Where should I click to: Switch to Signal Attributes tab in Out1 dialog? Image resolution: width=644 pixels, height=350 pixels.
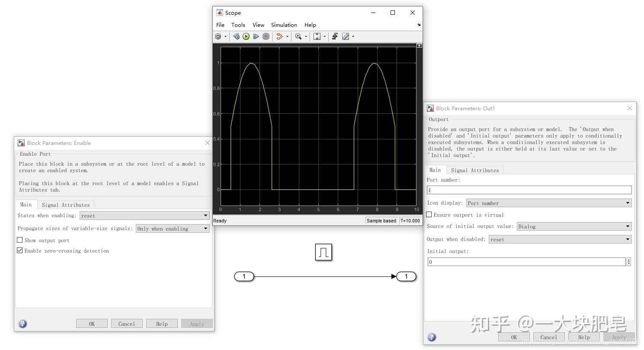[x=475, y=170]
